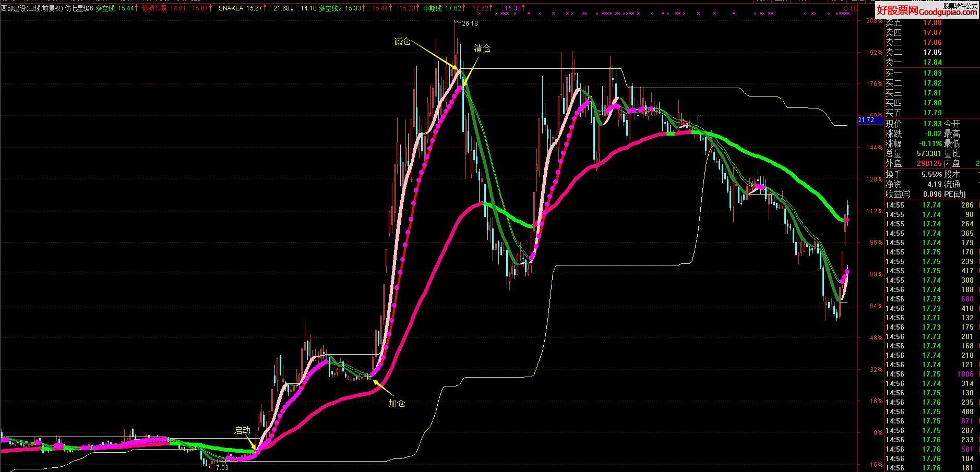Select the 卖三 17.86 ask row
This screenshot has height=472, width=980.
coord(931,43)
